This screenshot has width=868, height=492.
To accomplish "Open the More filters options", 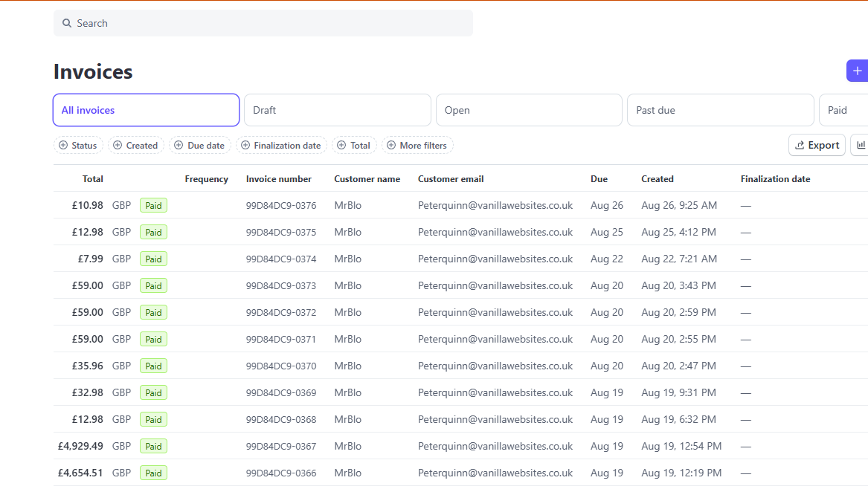I will [x=417, y=145].
